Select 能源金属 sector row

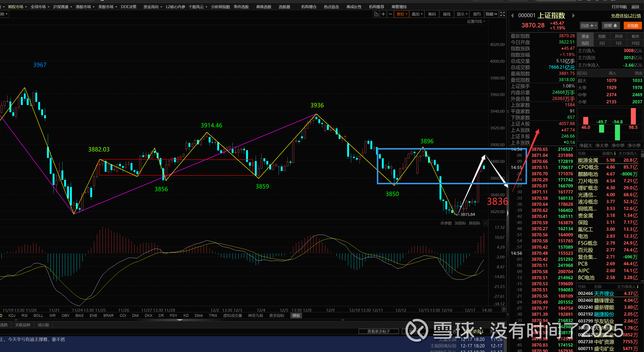588,160
